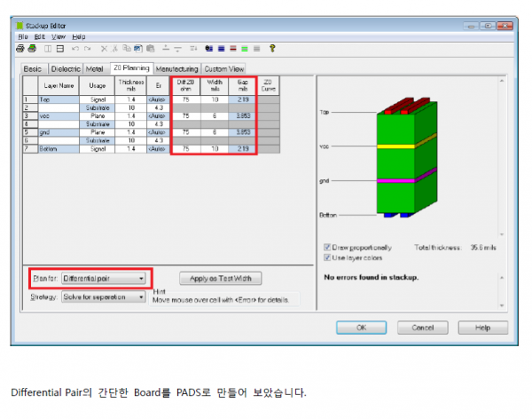
Task: Uncheck the Use layer colors option
Action: pos(328,257)
